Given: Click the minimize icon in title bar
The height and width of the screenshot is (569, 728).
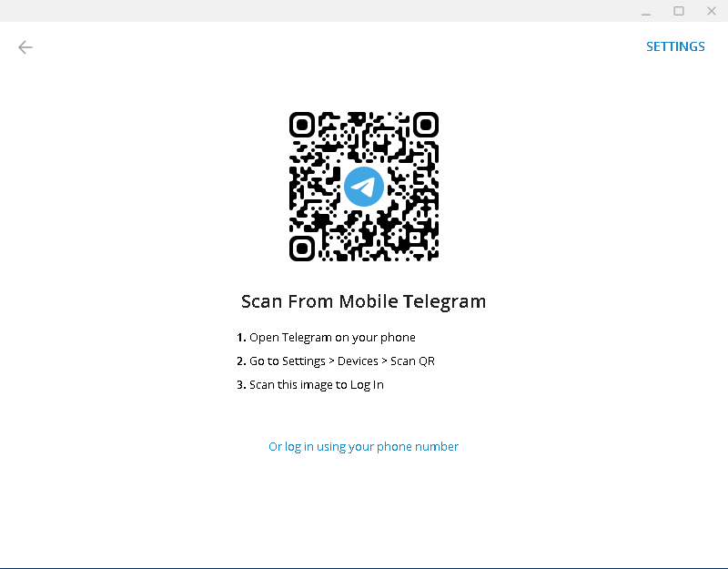Looking at the screenshot, I should click(x=646, y=11).
